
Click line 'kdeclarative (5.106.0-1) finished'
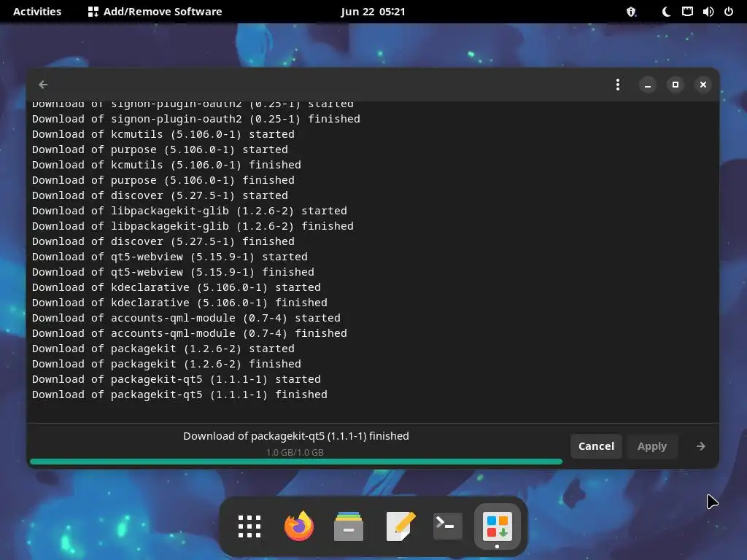pyautogui.click(x=179, y=303)
